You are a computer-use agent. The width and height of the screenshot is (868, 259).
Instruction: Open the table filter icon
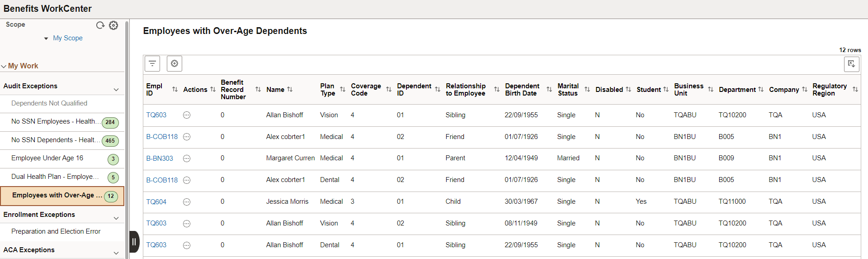(152, 64)
